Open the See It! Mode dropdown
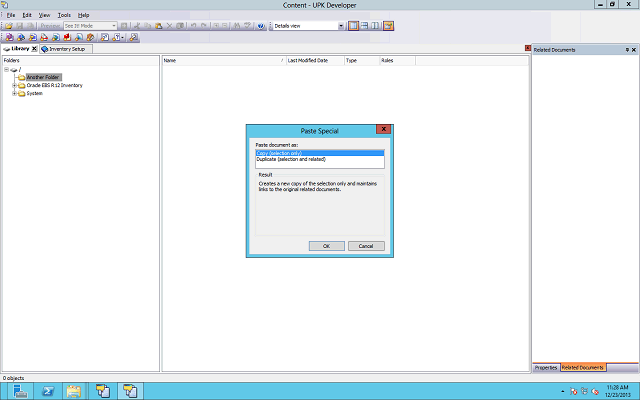The image size is (640, 400). point(113,26)
